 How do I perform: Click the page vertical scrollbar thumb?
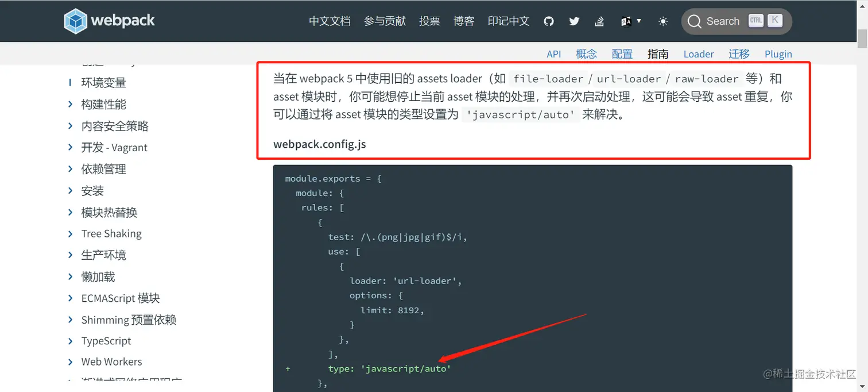[862, 39]
